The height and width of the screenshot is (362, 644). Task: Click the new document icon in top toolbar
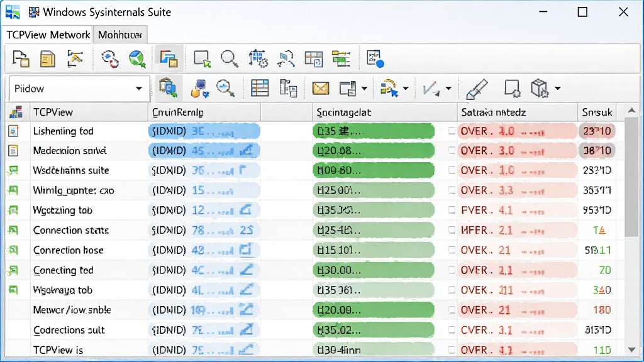pyautogui.click(x=21, y=58)
